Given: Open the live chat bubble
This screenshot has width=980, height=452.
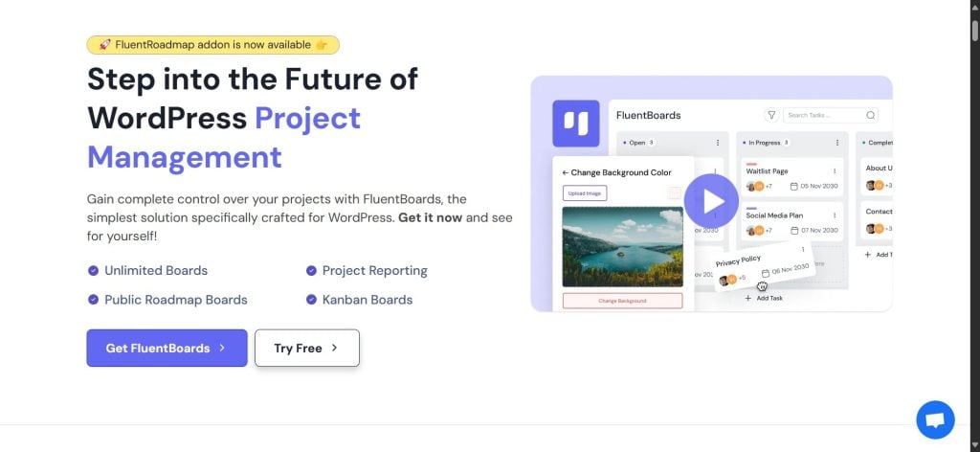Looking at the screenshot, I should [935, 419].
